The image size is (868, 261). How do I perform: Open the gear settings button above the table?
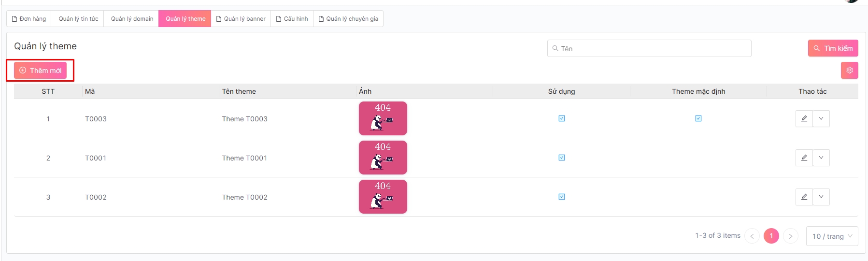point(849,70)
